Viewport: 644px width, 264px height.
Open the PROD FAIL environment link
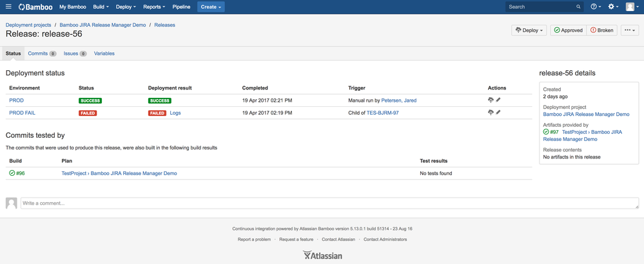pyautogui.click(x=22, y=113)
